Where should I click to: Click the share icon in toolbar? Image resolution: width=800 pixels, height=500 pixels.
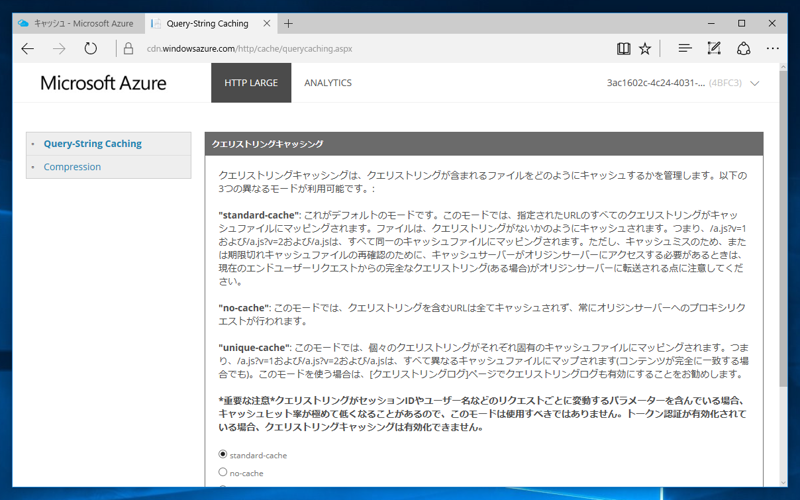tap(743, 48)
